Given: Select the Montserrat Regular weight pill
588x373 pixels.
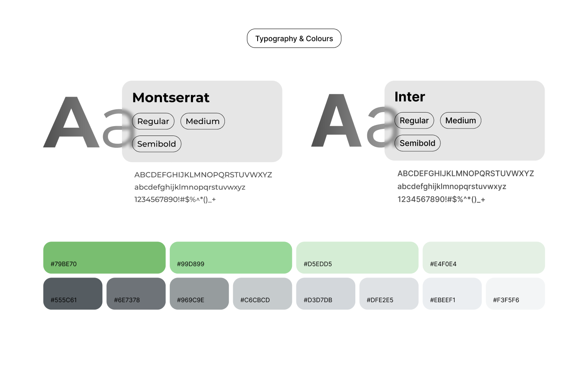Looking at the screenshot, I should pos(153,121).
